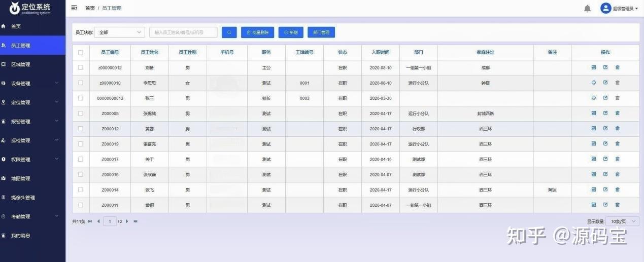644x262 pixels.
Task: Open the 10条/页 page size dropdown
Action: pyautogui.click(x=623, y=221)
